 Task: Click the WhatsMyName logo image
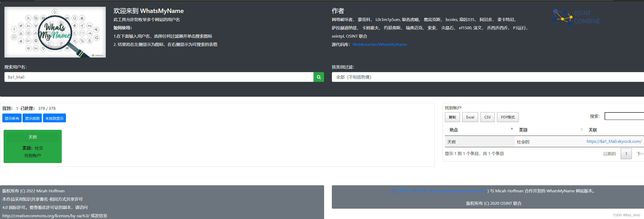[55, 32]
